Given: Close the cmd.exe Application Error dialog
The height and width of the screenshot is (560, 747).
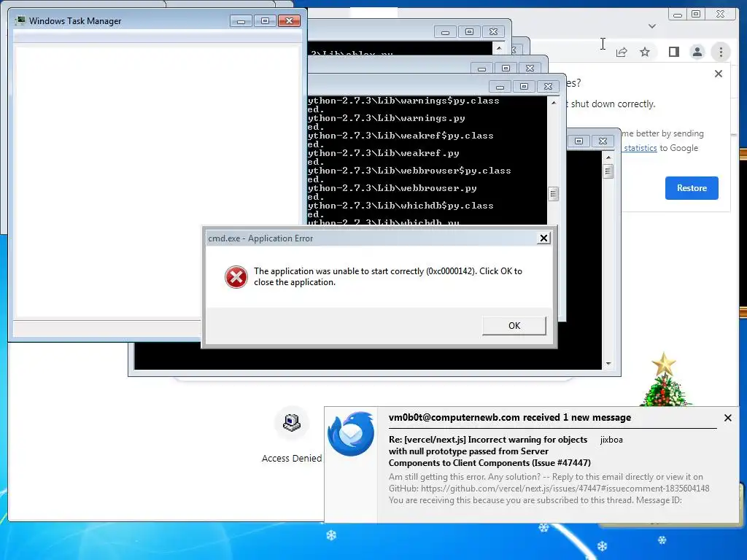Looking at the screenshot, I should (x=543, y=238).
